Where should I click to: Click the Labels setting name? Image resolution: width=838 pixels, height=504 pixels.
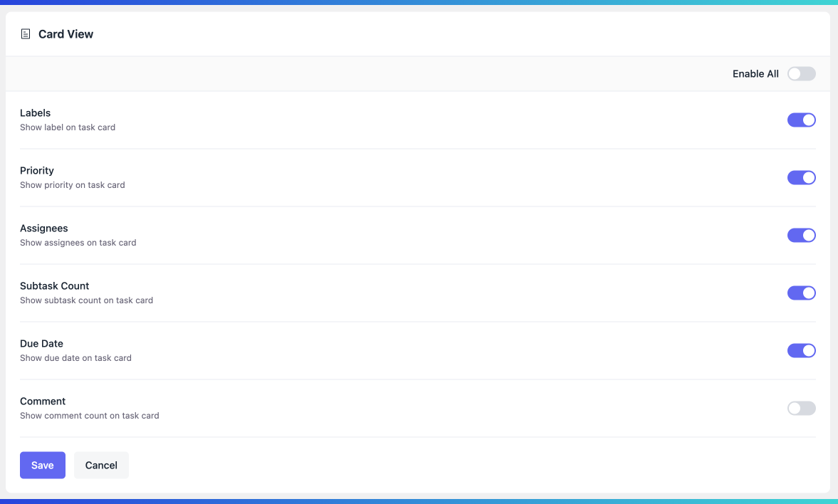click(x=35, y=112)
